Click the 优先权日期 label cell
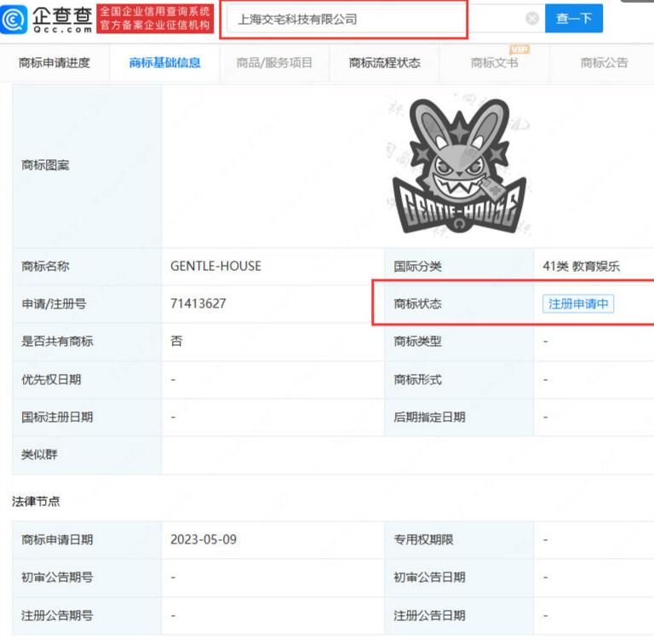Viewport: 654px width, 644px height. [x=87, y=380]
